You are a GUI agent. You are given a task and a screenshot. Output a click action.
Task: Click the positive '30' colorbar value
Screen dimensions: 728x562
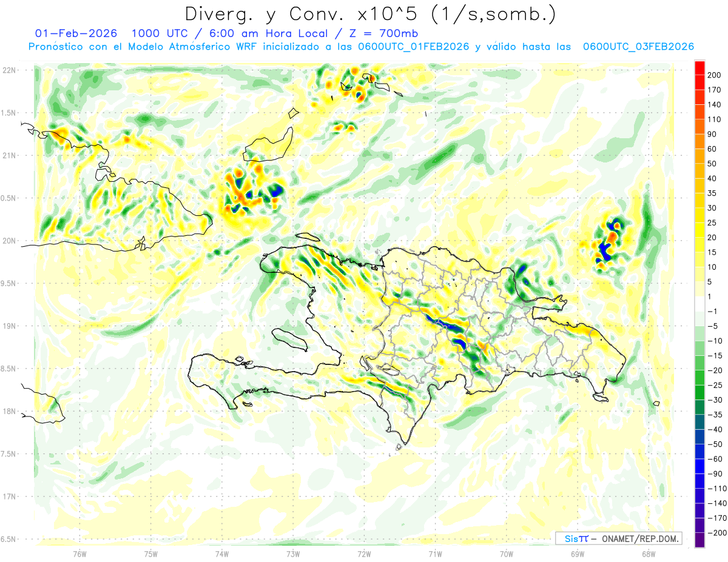coord(713,208)
